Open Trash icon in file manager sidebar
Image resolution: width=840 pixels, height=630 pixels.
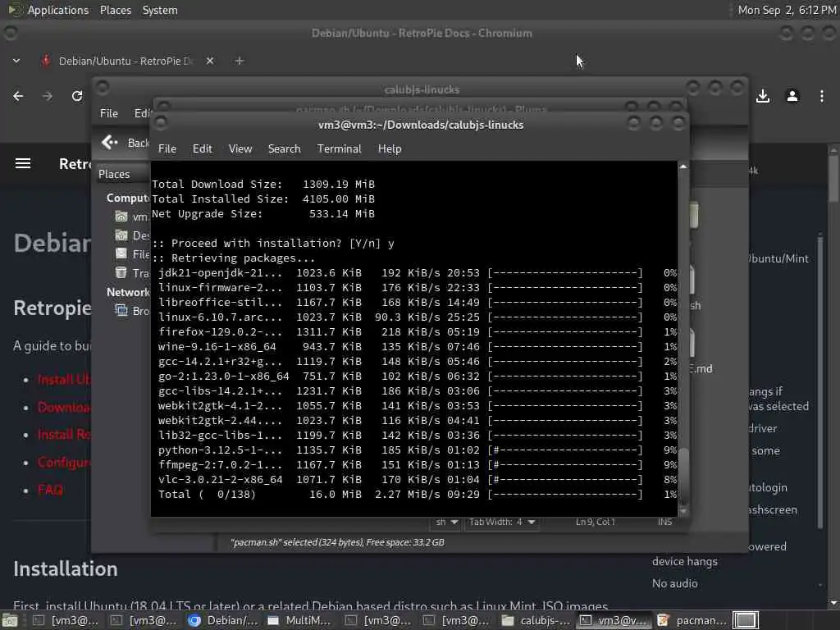coord(121,273)
